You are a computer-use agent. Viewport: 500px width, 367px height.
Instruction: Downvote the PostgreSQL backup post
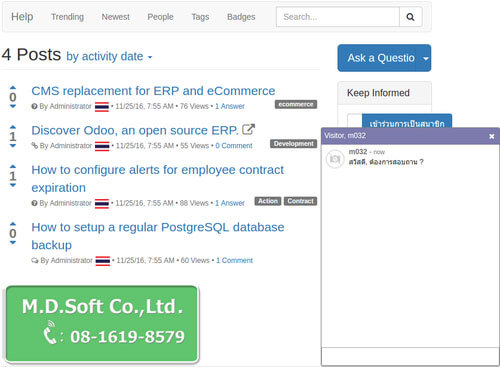(13, 243)
